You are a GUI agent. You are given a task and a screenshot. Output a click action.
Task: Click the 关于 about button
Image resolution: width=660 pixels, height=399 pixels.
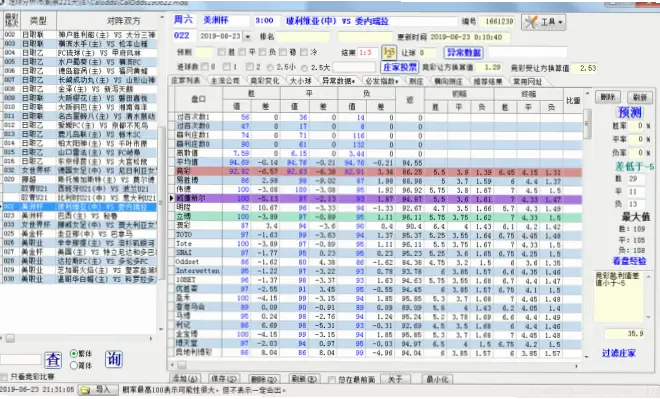point(395,379)
